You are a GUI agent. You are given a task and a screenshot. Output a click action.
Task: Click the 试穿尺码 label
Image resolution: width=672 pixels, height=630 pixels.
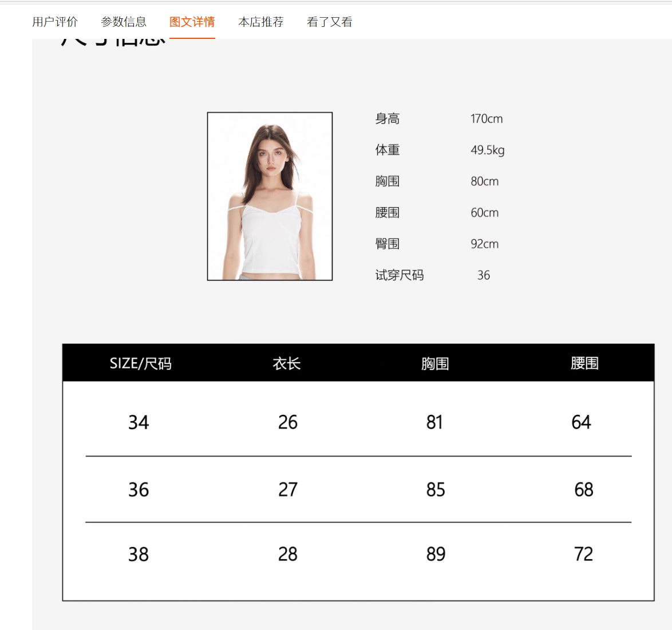click(400, 275)
